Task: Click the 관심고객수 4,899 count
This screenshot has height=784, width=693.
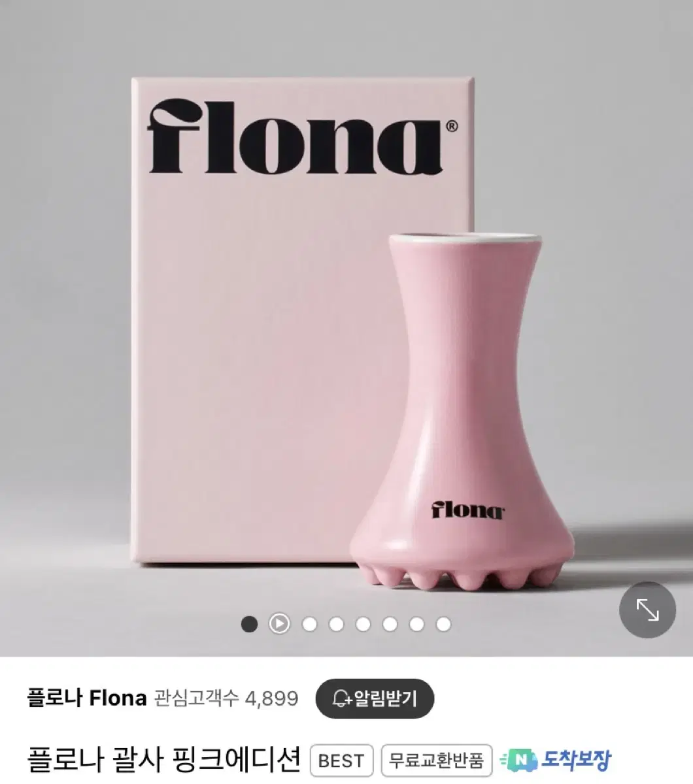Action: (226, 698)
